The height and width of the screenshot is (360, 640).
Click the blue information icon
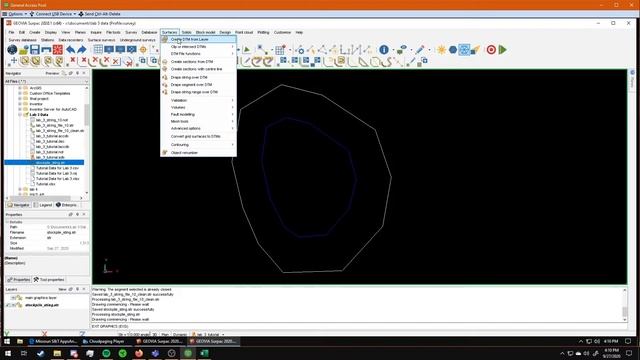[x=384, y=50]
